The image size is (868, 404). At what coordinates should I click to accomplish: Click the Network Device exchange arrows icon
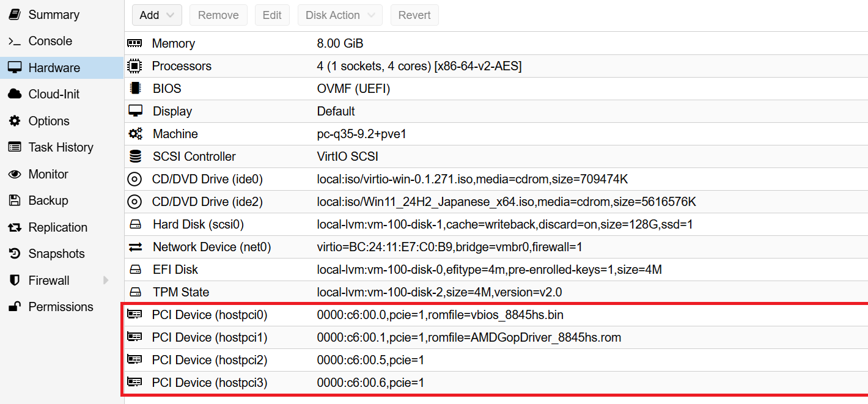pyautogui.click(x=135, y=247)
